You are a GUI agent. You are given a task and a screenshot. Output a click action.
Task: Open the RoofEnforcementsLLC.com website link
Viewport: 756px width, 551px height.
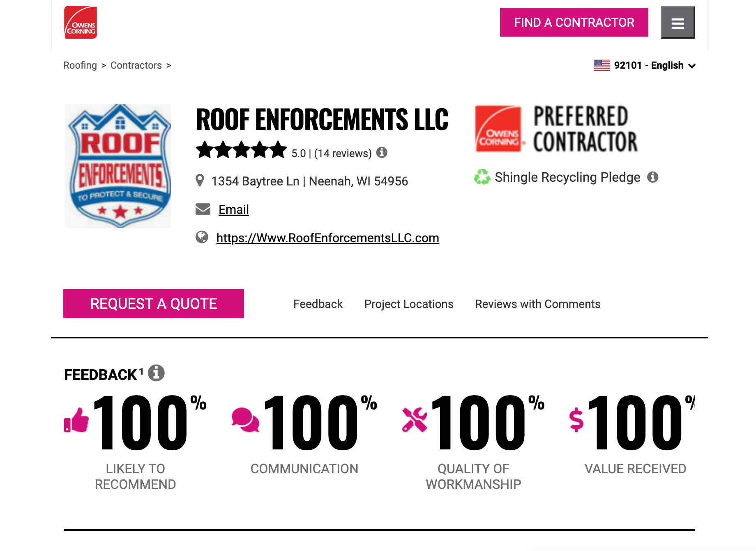pos(328,238)
